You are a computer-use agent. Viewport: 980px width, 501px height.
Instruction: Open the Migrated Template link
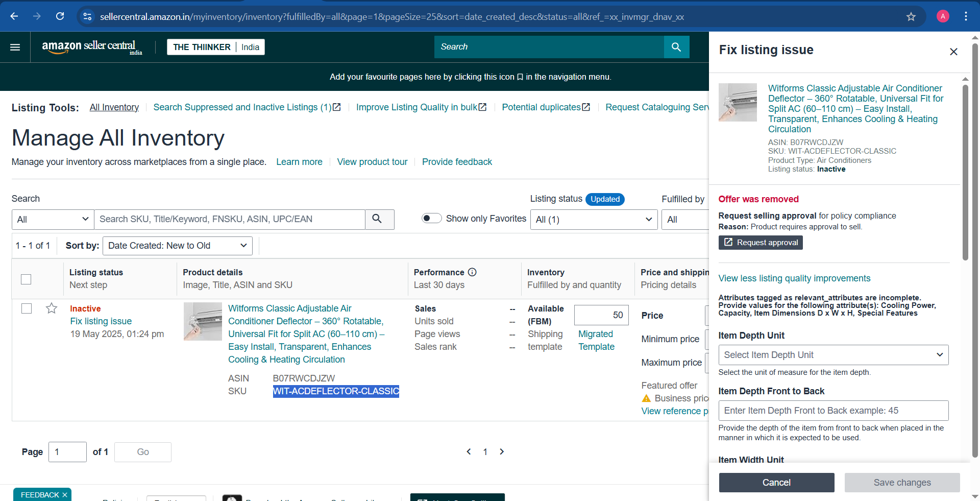point(596,340)
